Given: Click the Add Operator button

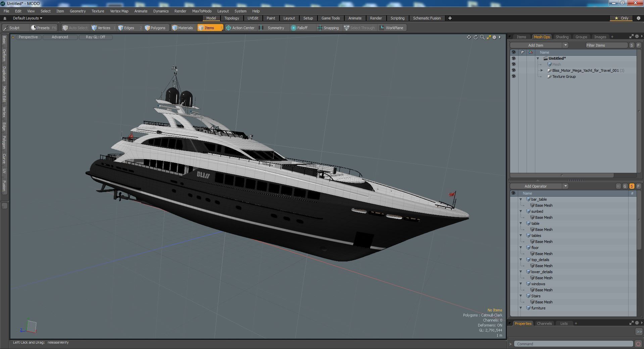Looking at the screenshot, I should coord(536,186).
